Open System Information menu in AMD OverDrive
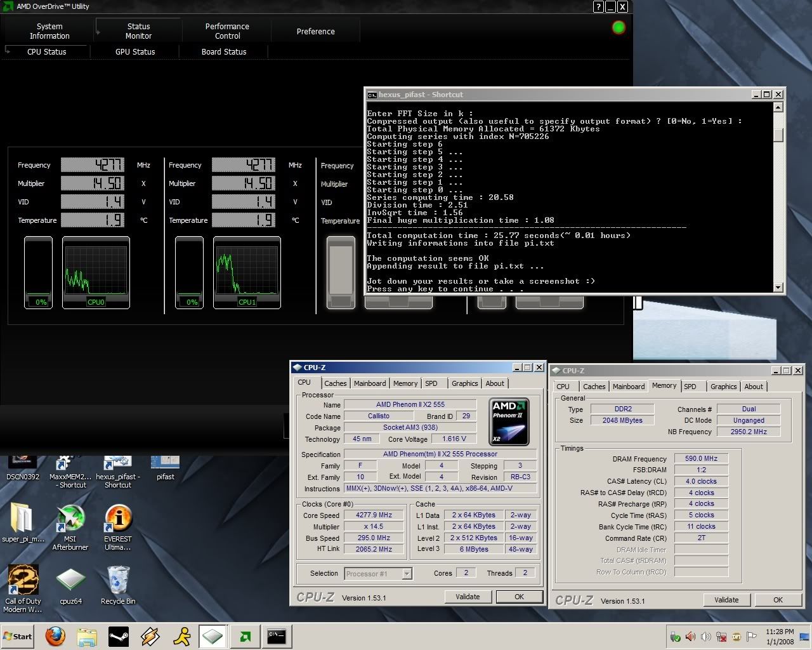The height and width of the screenshot is (650, 812). [49, 31]
